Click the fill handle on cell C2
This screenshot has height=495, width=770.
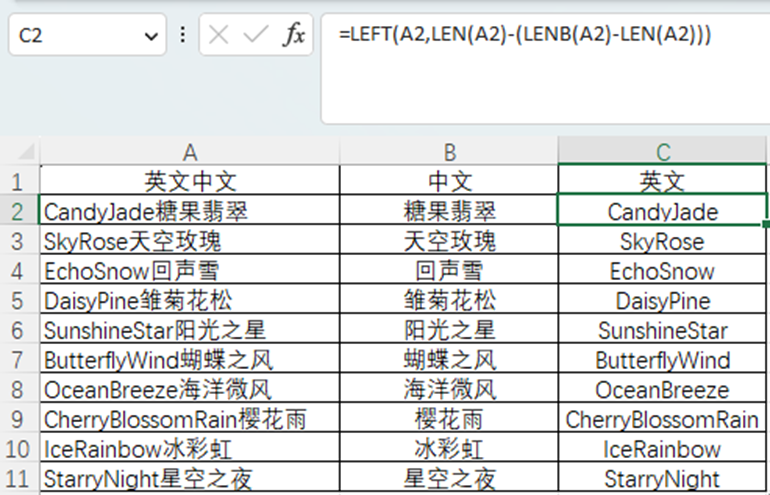[766, 224]
